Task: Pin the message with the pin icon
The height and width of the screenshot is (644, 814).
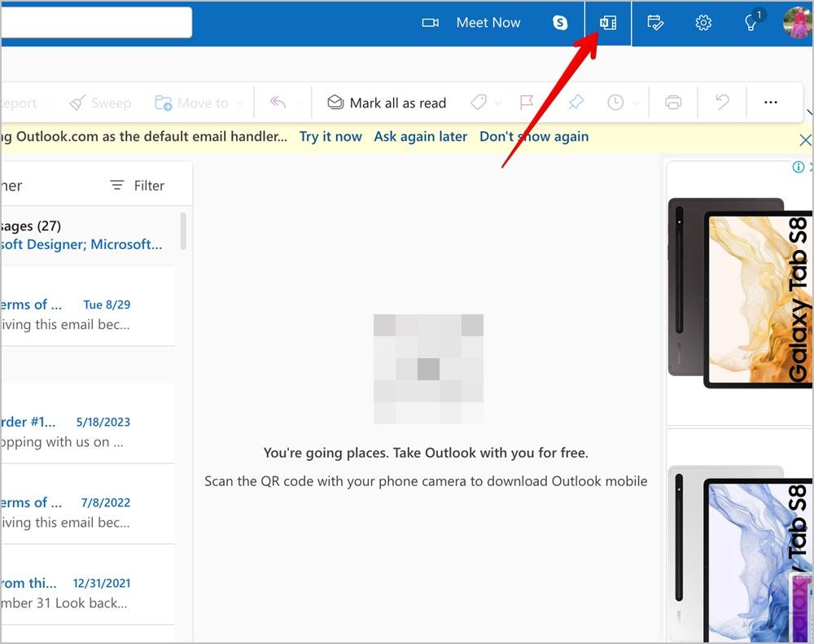Action: tap(575, 103)
